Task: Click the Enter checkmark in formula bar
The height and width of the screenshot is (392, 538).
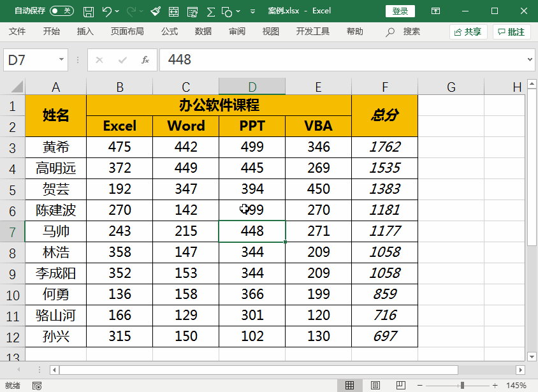Action: click(122, 60)
